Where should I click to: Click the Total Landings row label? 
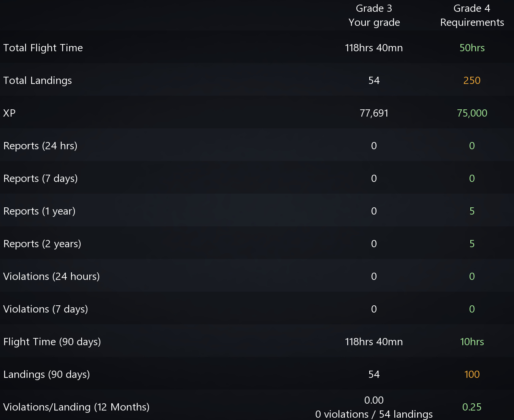[38, 81]
